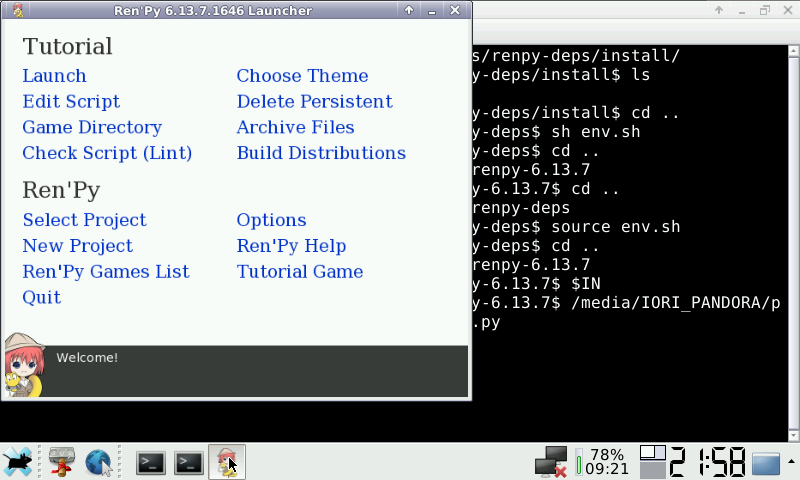Open the Xfce mouse applications menu

pyautogui.click(x=18, y=462)
